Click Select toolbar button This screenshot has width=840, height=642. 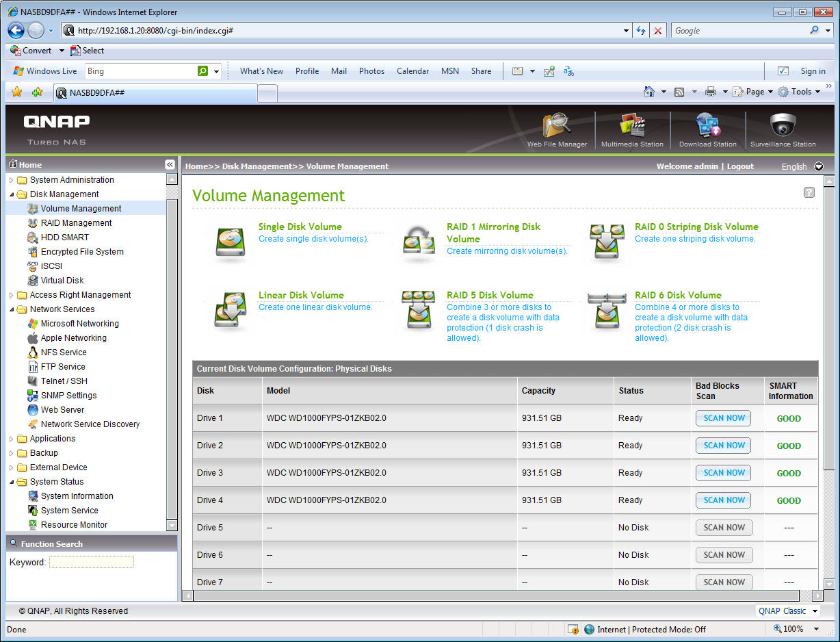tap(87, 51)
